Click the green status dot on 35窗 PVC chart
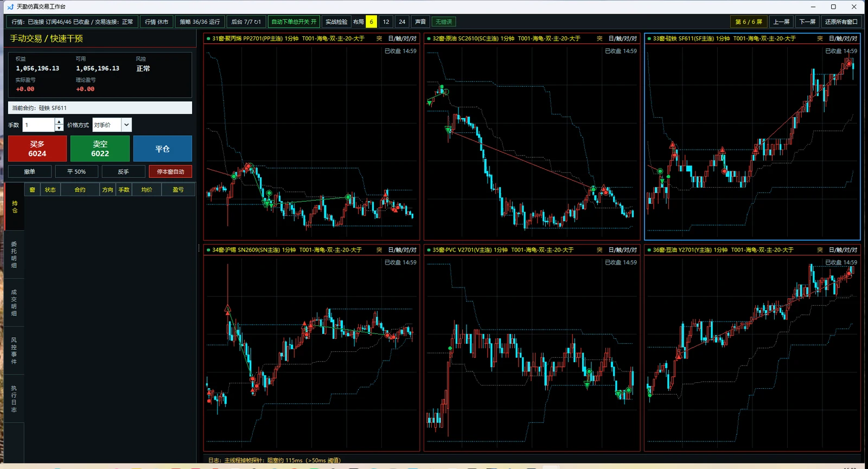Screen dimensions: 868x469 tap(429, 250)
